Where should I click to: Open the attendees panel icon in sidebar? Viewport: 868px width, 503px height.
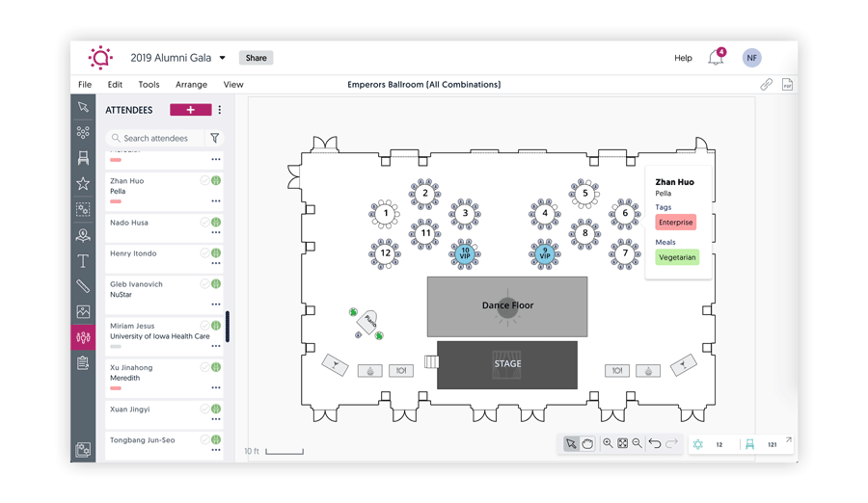click(x=83, y=337)
